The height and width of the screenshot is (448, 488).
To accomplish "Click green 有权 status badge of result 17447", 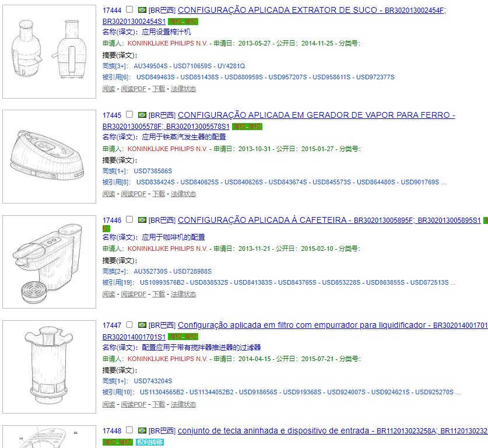I will (x=183, y=337).
